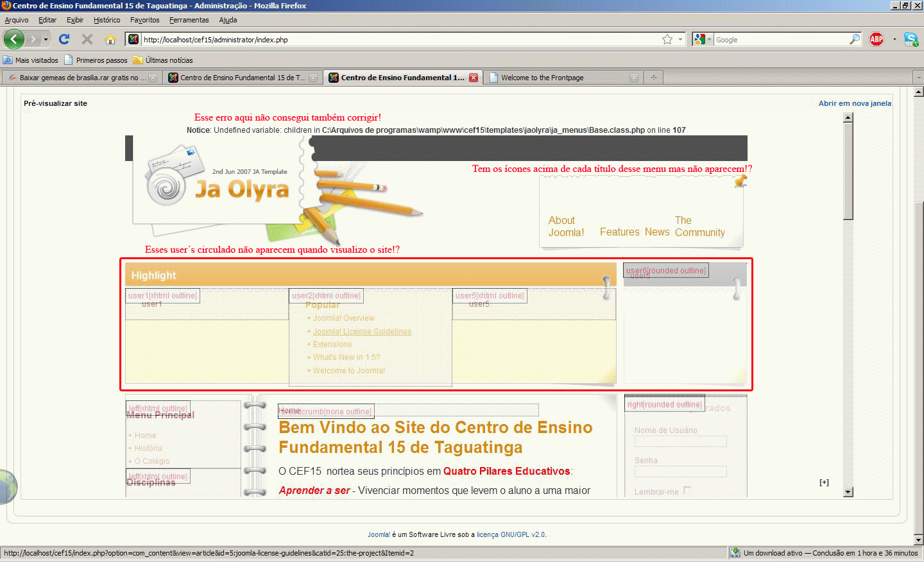Click the licença GNU/GPL v2.0 link
Image resolution: width=924 pixels, height=562 pixels.
pyautogui.click(x=511, y=534)
